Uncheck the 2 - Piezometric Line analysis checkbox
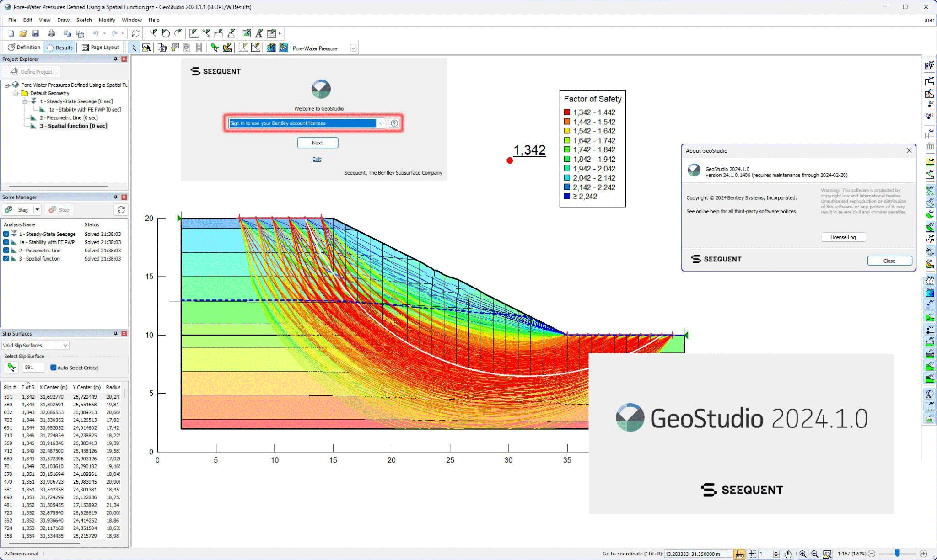 [6, 251]
